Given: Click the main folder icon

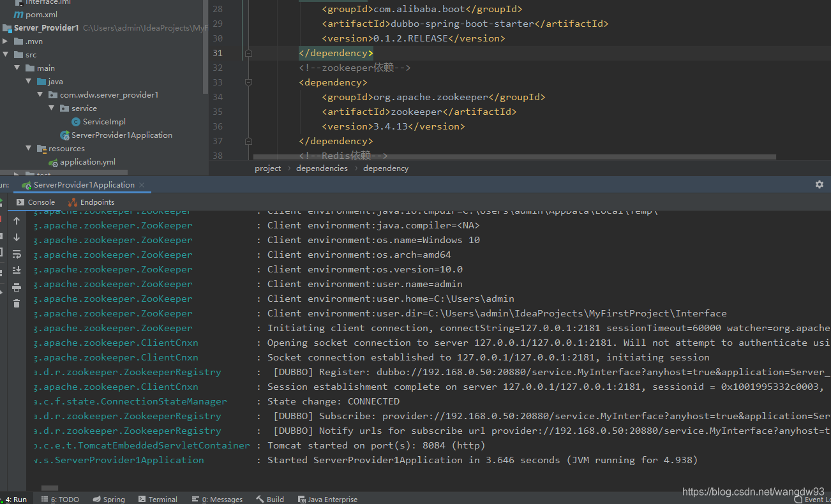Looking at the screenshot, I should coord(31,68).
